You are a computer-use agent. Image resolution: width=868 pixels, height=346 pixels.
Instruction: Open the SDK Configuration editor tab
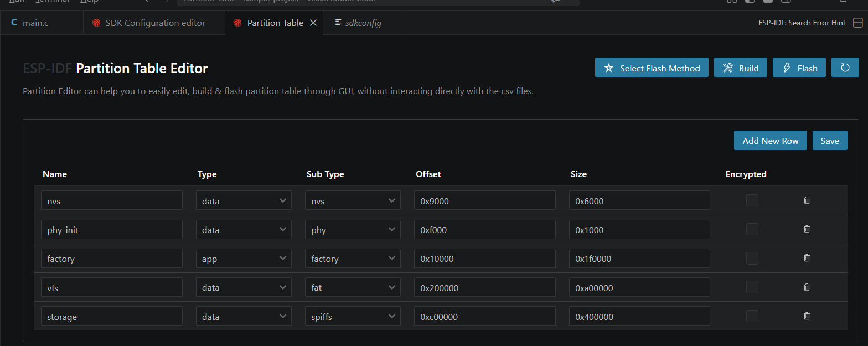click(154, 23)
